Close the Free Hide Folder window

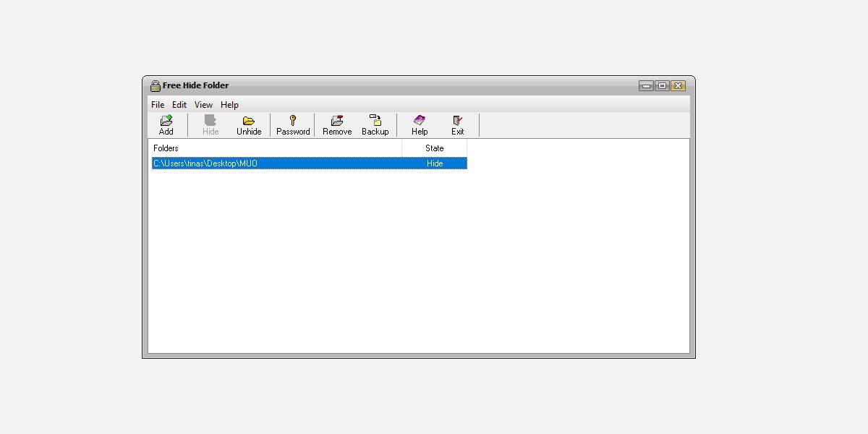pos(678,85)
